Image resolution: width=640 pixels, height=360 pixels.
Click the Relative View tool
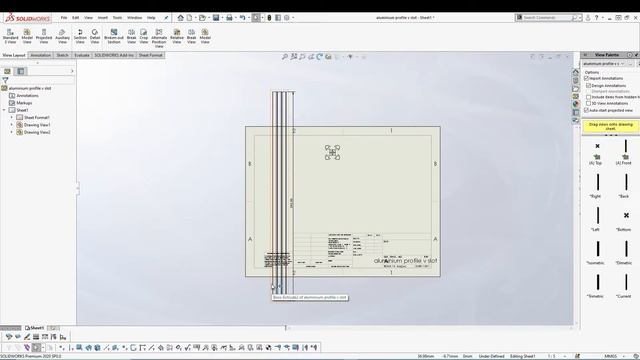pos(177,36)
